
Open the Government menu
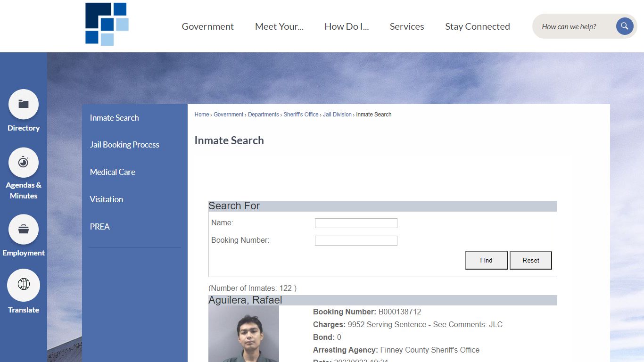coord(208,26)
